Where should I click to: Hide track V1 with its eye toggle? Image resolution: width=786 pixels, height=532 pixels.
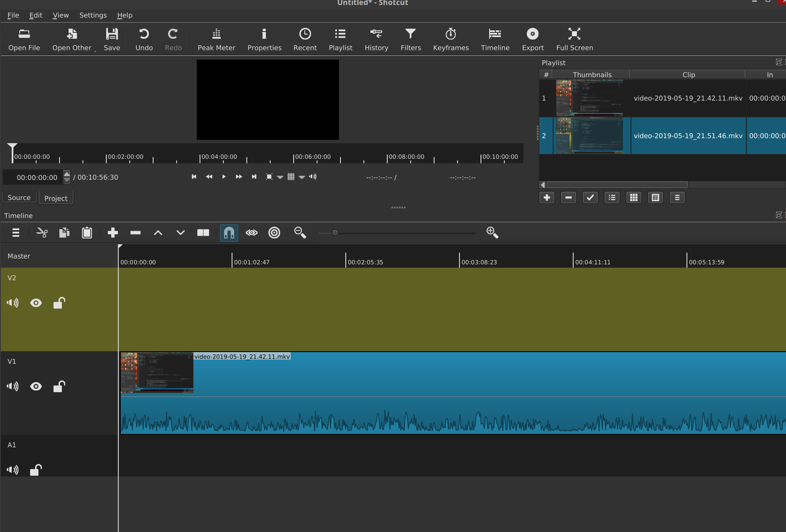(36, 386)
